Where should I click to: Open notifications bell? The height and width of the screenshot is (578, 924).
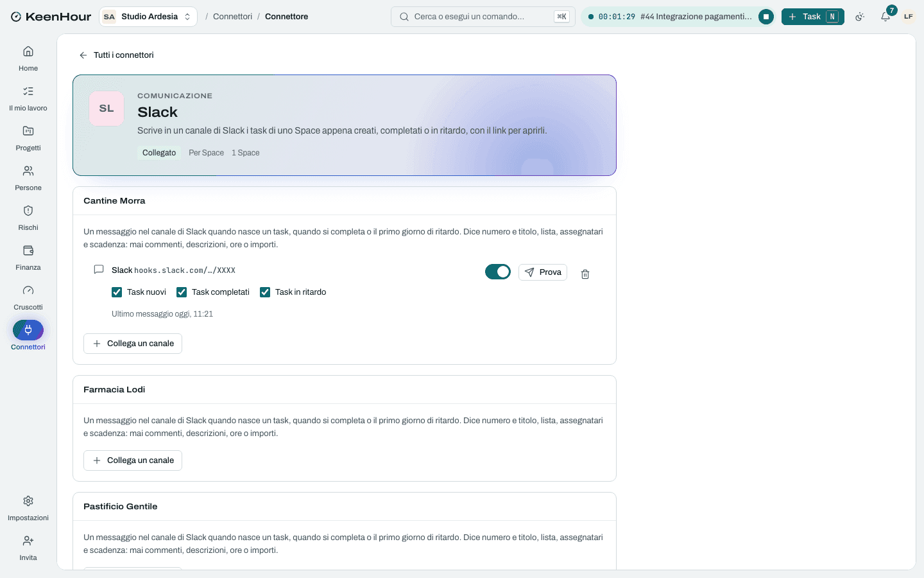click(x=886, y=17)
